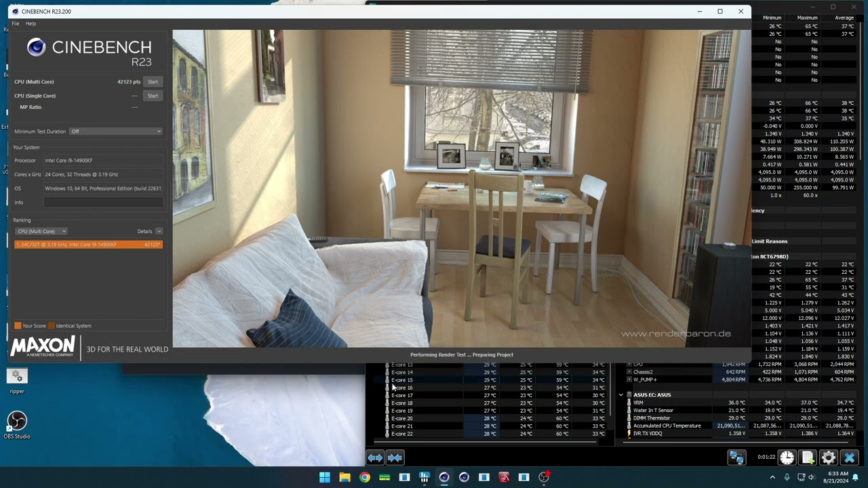Select the Water In T Sensor row
Viewport: 868px width, 488px height.
[741, 411]
